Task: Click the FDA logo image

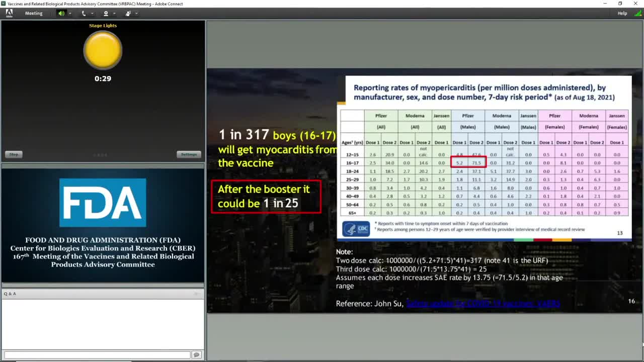Action: (103, 203)
